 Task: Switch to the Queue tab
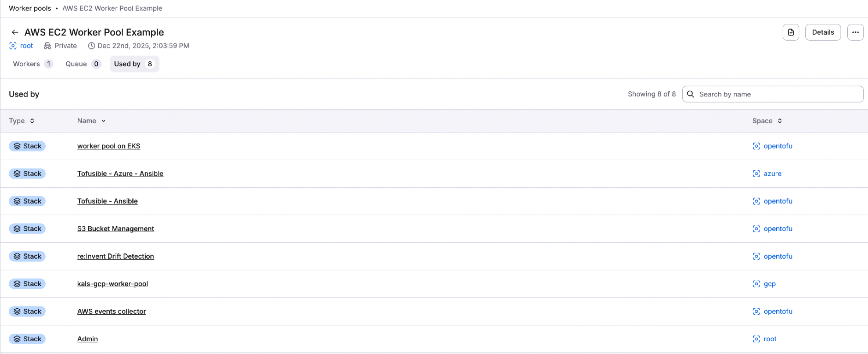(83, 64)
